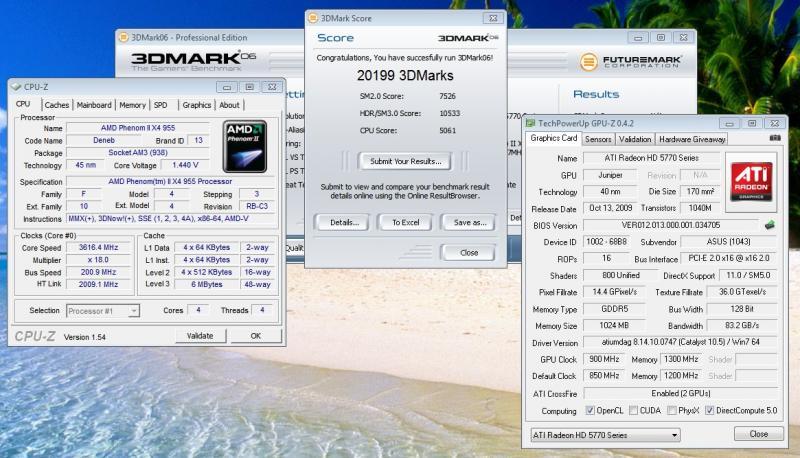Viewport: 800px width, 458px height.
Task: Click Close in the 3DMark Score dialog
Action: tap(469, 252)
